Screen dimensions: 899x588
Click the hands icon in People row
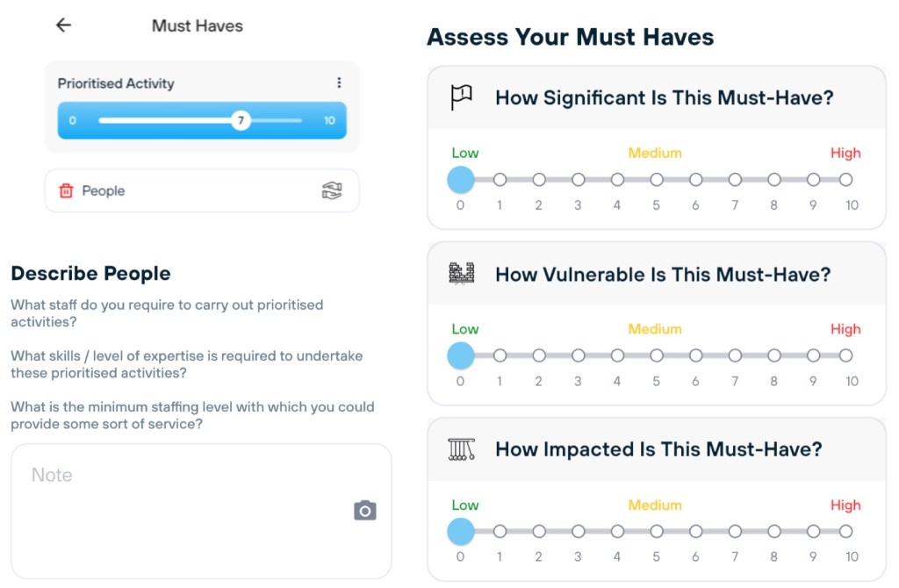tap(332, 190)
